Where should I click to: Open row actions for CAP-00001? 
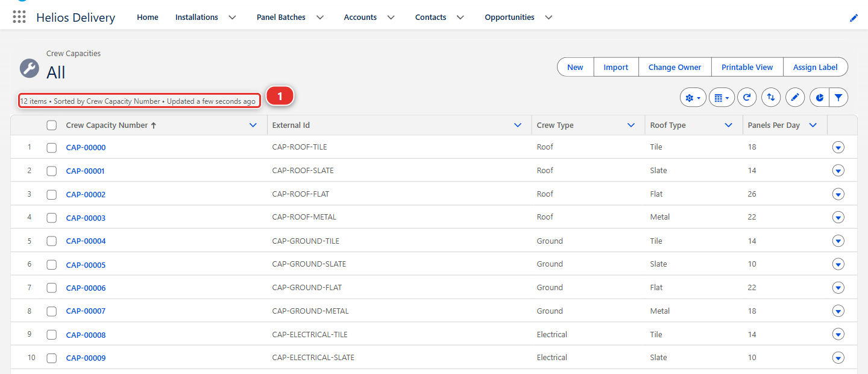point(838,171)
